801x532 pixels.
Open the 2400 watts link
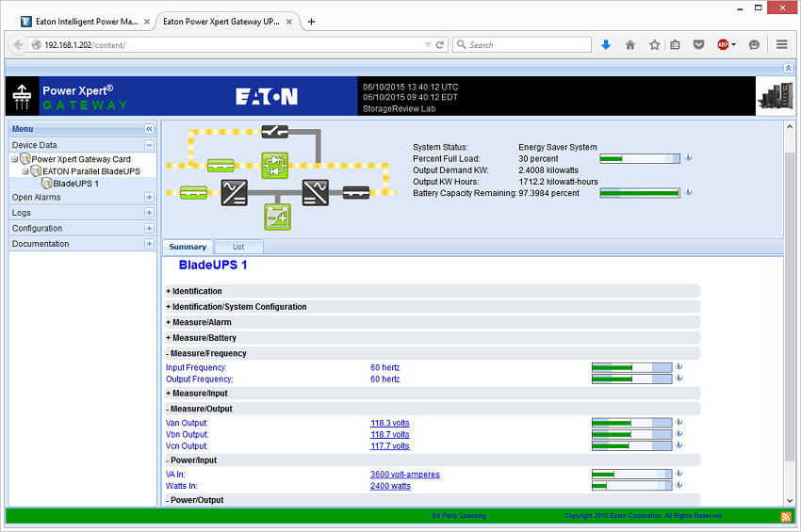tap(390, 486)
